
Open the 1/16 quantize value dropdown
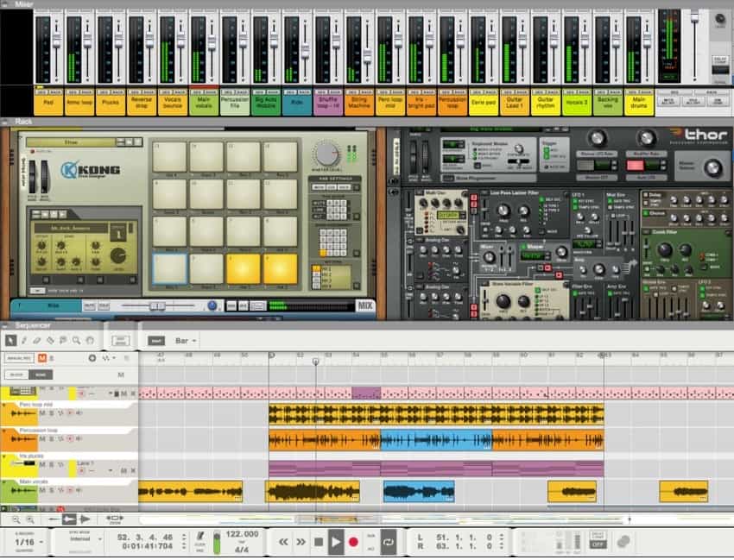[28, 542]
